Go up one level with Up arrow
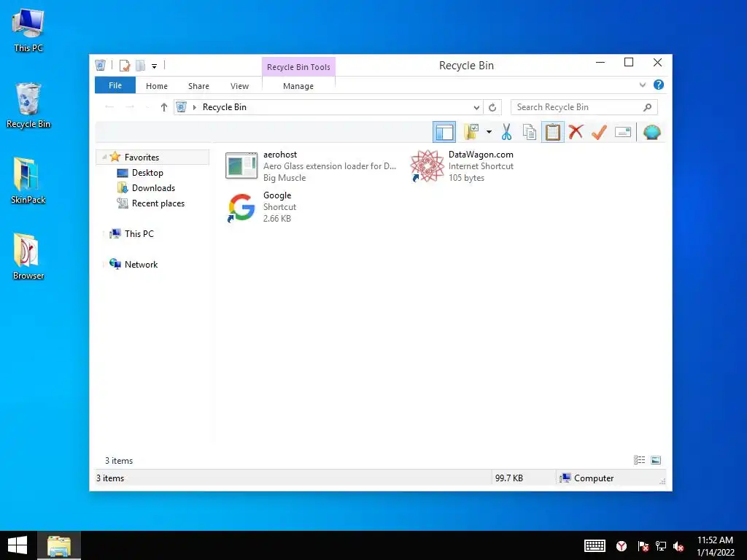Viewport: 747px width, 560px height. 164,107
